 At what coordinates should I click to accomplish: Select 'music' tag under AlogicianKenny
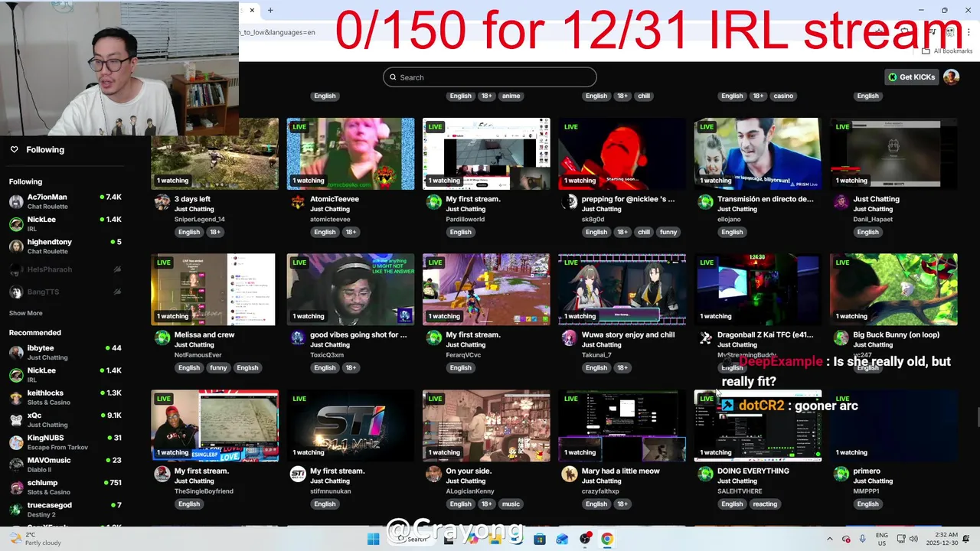click(511, 504)
